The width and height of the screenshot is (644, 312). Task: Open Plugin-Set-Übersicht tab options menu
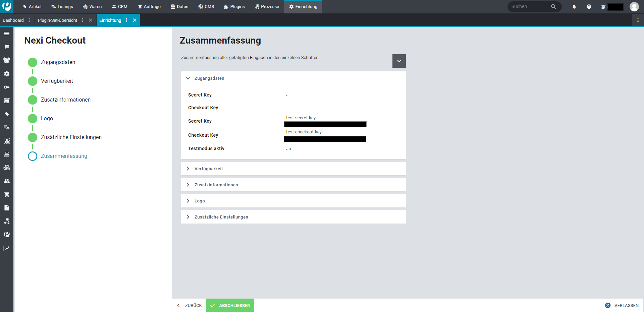(x=83, y=20)
